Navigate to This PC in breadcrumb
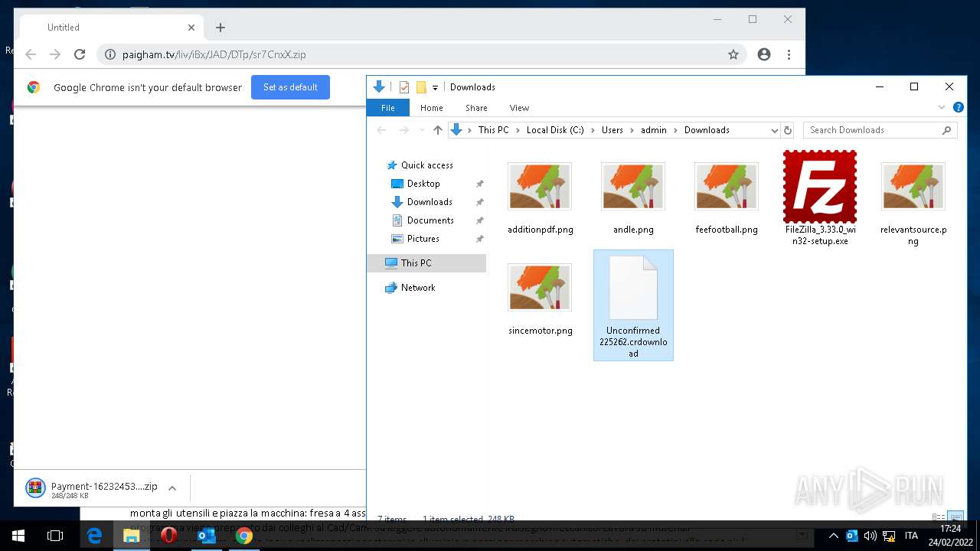The image size is (980, 551). coord(493,130)
